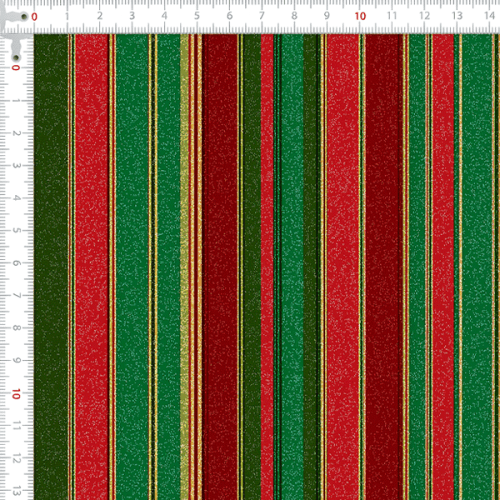Pick the number 8 on the vertical ruler

point(16,328)
